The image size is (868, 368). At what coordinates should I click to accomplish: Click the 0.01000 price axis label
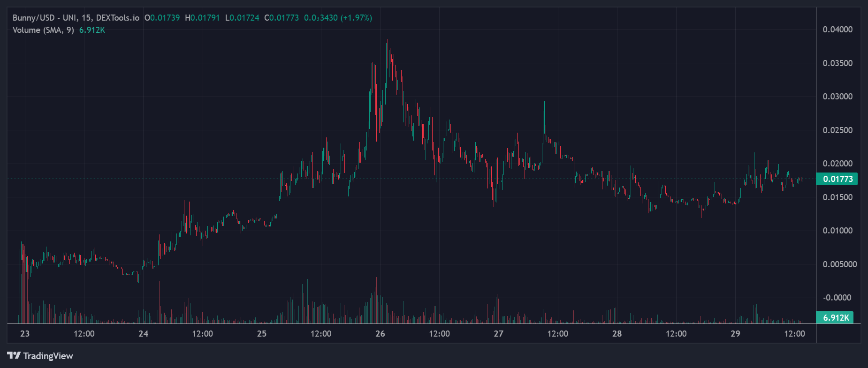(x=838, y=231)
